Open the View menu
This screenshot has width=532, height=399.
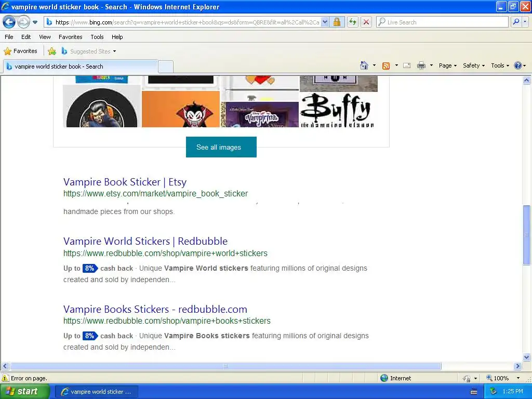(45, 37)
